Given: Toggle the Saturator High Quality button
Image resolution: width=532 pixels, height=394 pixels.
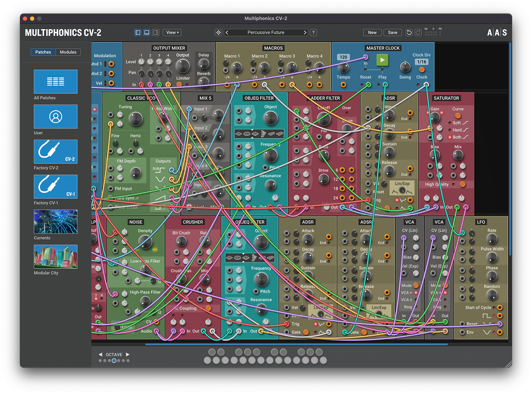Looking at the screenshot, I should [462, 185].
